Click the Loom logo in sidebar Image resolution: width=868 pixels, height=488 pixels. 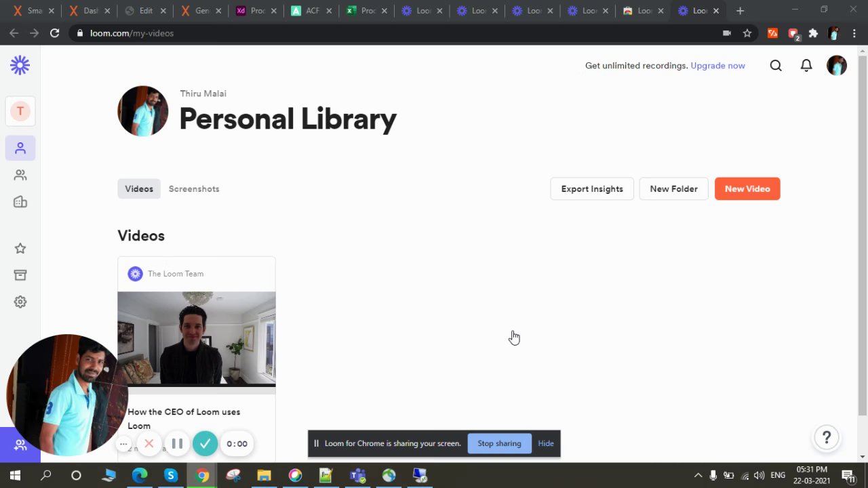tap(20, 65)
